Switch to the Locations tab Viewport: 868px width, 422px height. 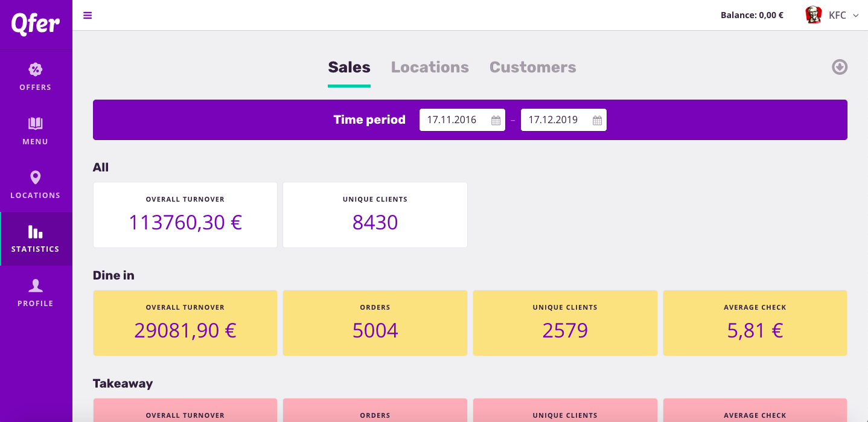[430, 67]
